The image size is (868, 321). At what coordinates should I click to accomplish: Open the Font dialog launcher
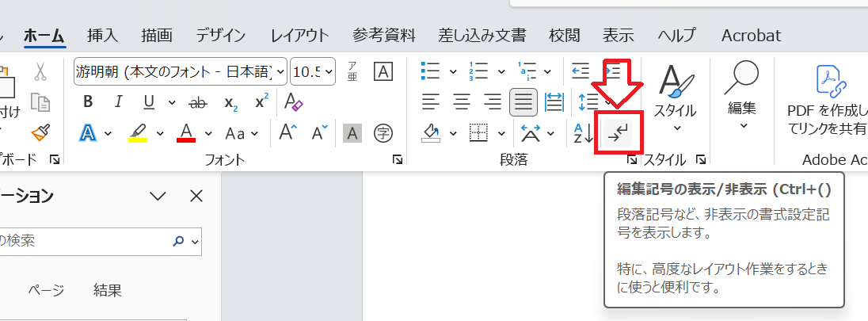(397, 159)
